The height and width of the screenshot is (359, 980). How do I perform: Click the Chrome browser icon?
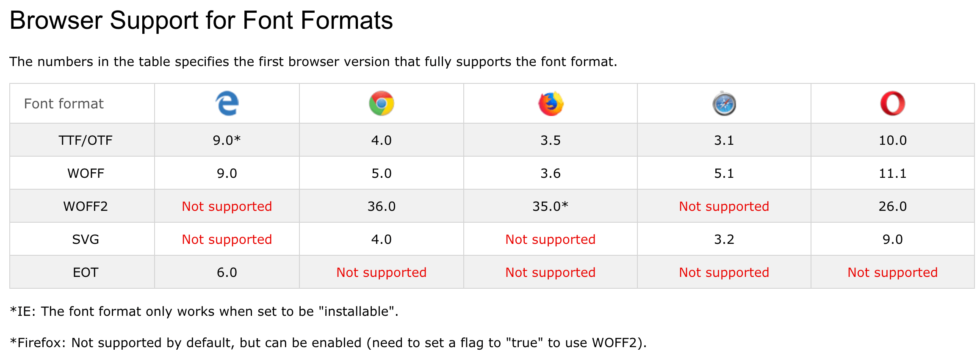pyautogui.click(x=382, y=103)
